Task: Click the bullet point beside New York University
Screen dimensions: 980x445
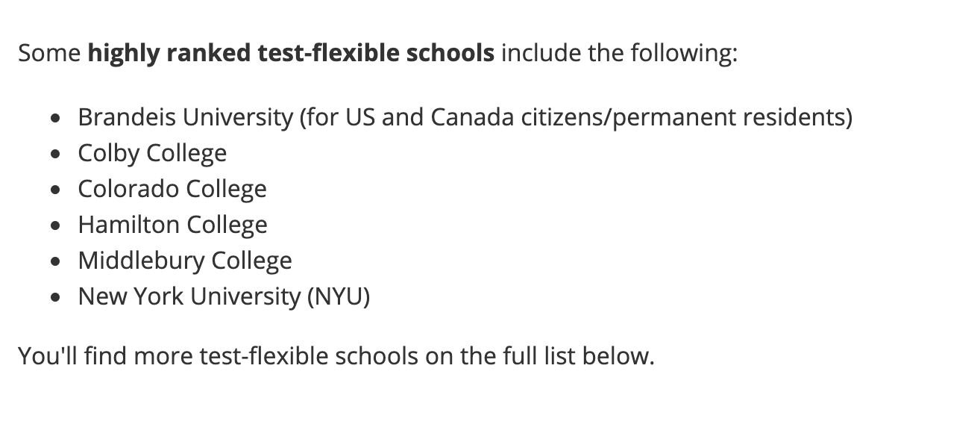Action: [56, 298]
